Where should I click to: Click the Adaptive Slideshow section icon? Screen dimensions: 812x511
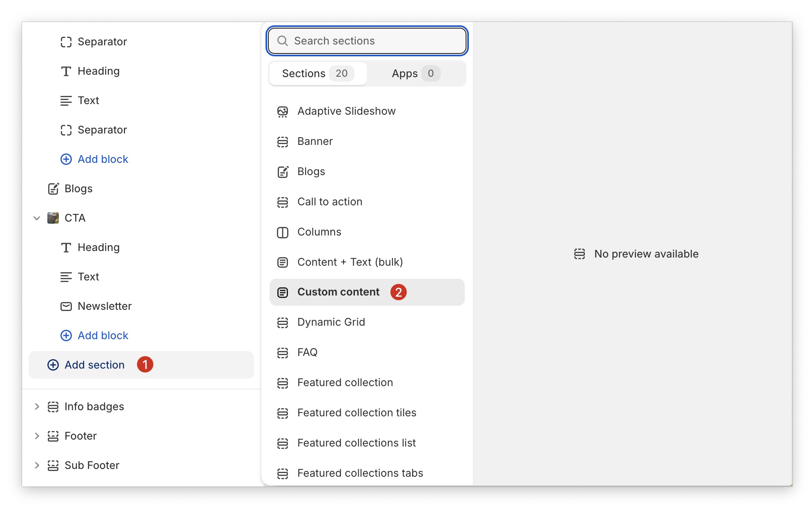point(282,111)
